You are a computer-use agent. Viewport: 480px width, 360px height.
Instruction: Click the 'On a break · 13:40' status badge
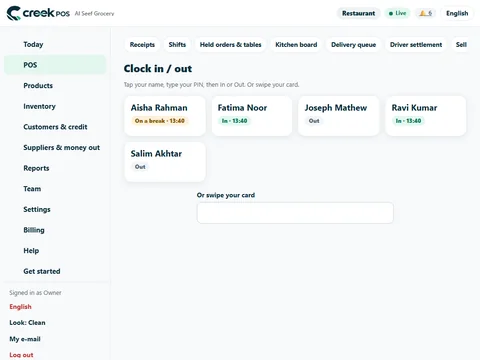160,121
